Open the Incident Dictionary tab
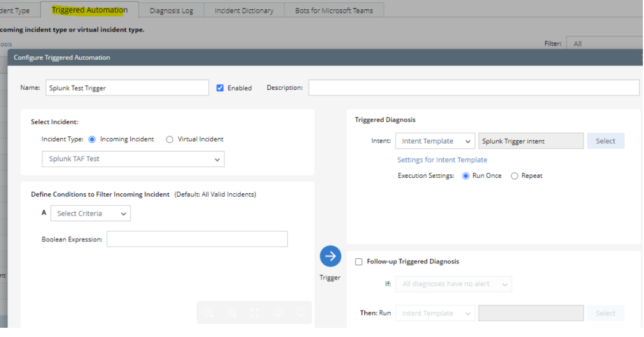Image resolution: width=644 pixels, height=337 pixels. (x=244, y=10)
